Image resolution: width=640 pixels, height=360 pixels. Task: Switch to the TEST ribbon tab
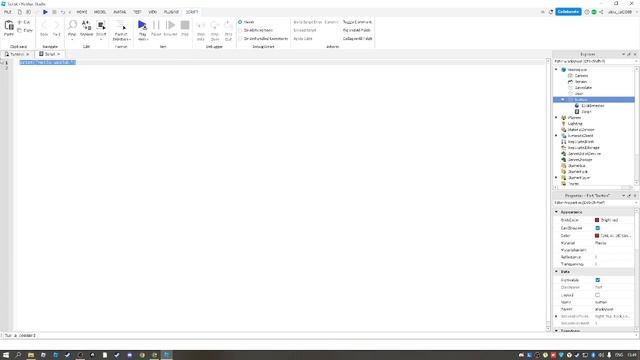click(137, 12)
